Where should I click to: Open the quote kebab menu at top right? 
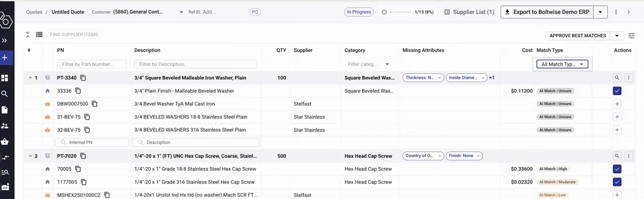click(x=616, y=12)
